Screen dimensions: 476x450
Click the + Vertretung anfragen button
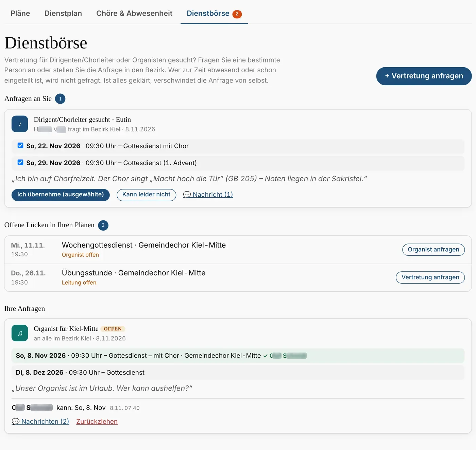click(424, 76)
